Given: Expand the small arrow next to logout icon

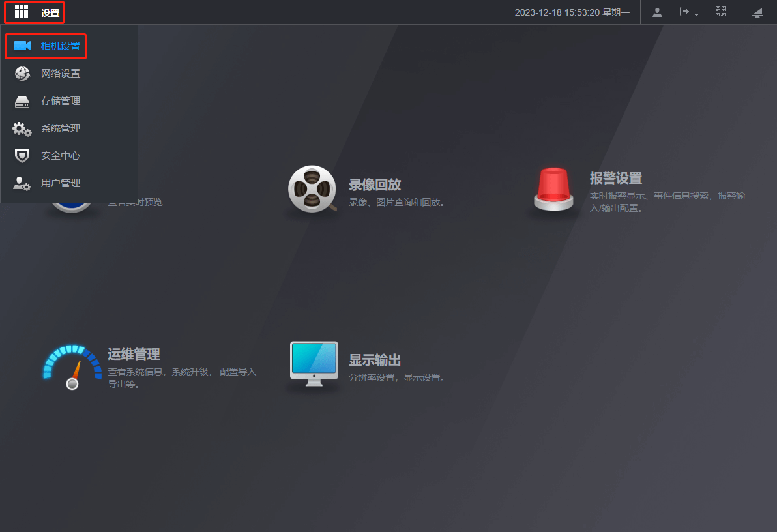Looking at the screenshot, I should pos(696,14).
